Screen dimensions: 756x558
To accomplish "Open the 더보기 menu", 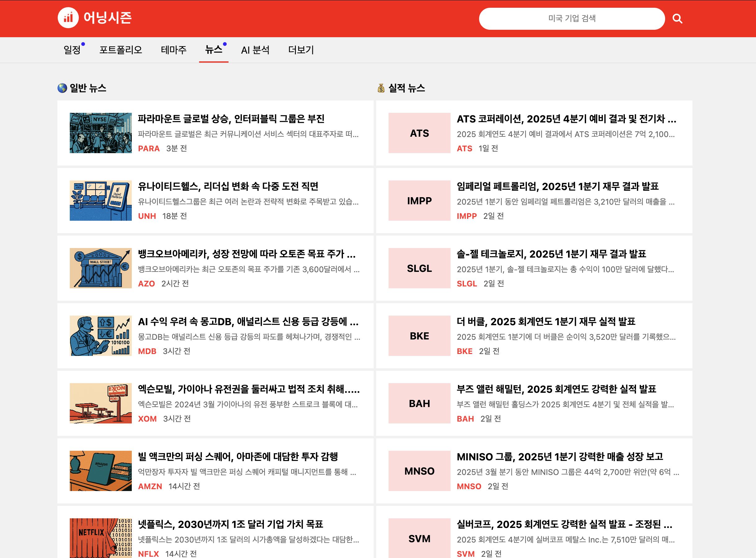I will [x=301, y=50].
